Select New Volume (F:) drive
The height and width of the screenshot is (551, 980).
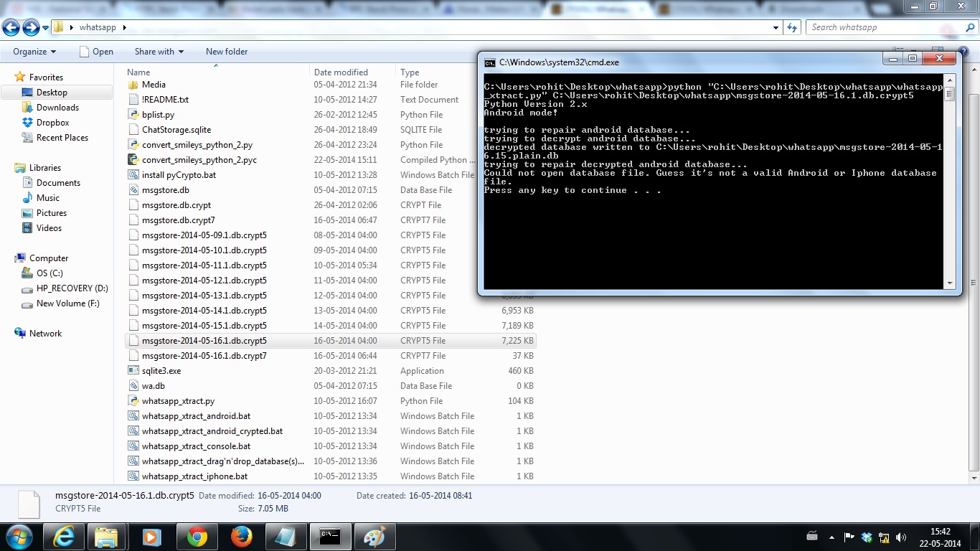click(x=67, y=303)
